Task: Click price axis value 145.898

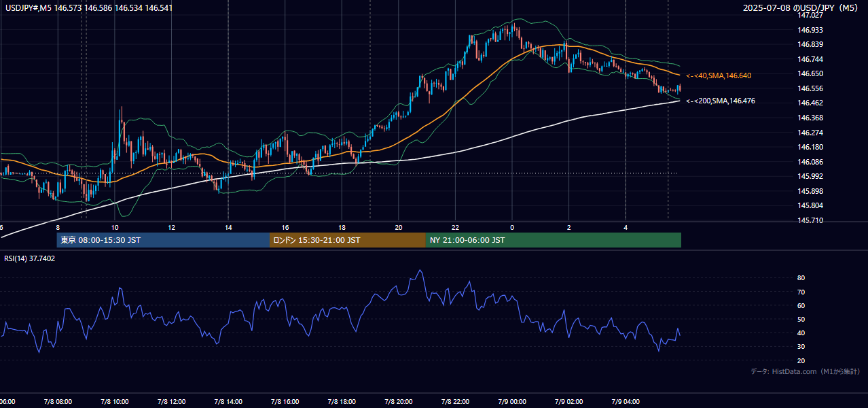Action: 811,191
